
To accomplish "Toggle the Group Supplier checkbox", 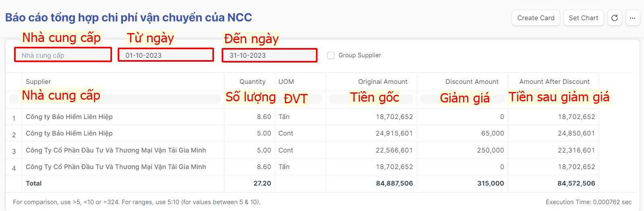I will point(331,55).
